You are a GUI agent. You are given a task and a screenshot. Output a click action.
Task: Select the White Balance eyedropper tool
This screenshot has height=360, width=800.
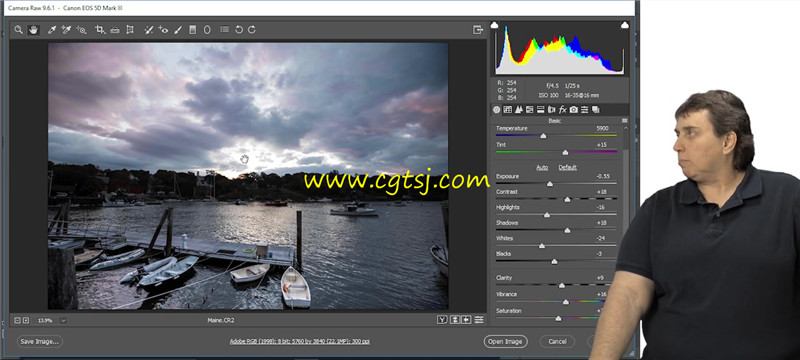tap(52, 30)
